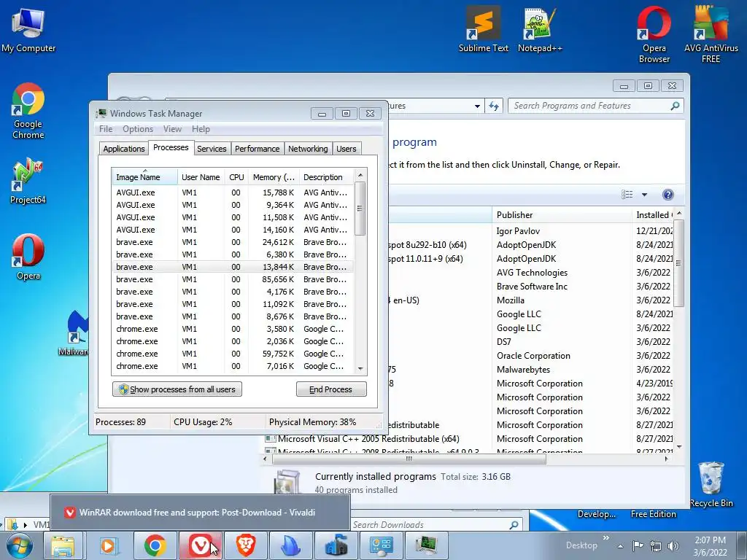Click refresh button beside address bar
747x560 pixels.
point(494,106)
